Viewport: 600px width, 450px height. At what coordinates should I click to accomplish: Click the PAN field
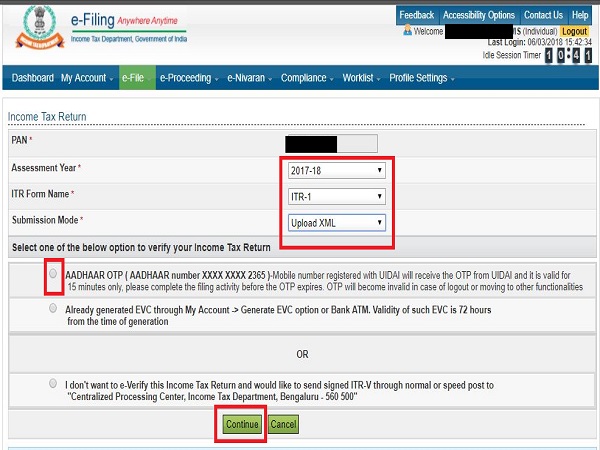(x=331, y=144)
